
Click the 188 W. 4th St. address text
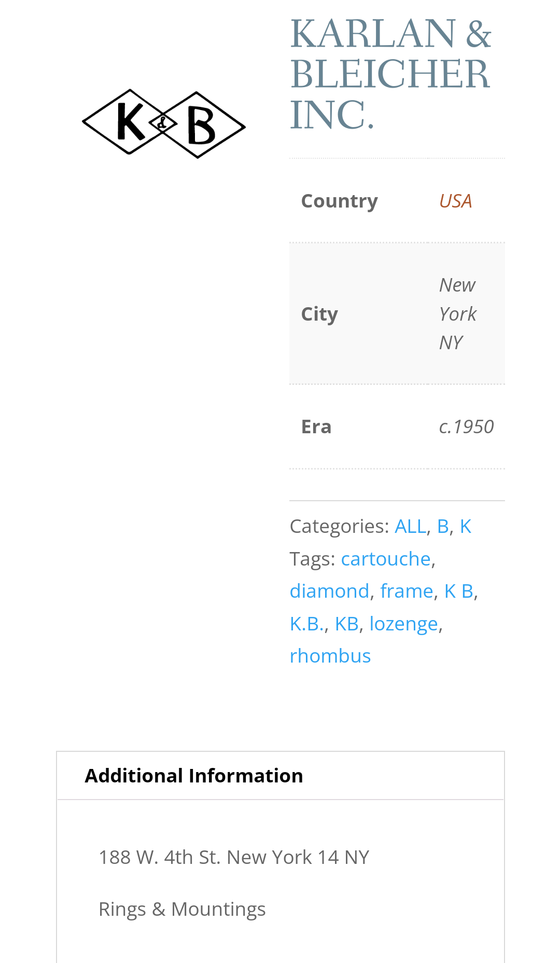click(x=234, y=857)
